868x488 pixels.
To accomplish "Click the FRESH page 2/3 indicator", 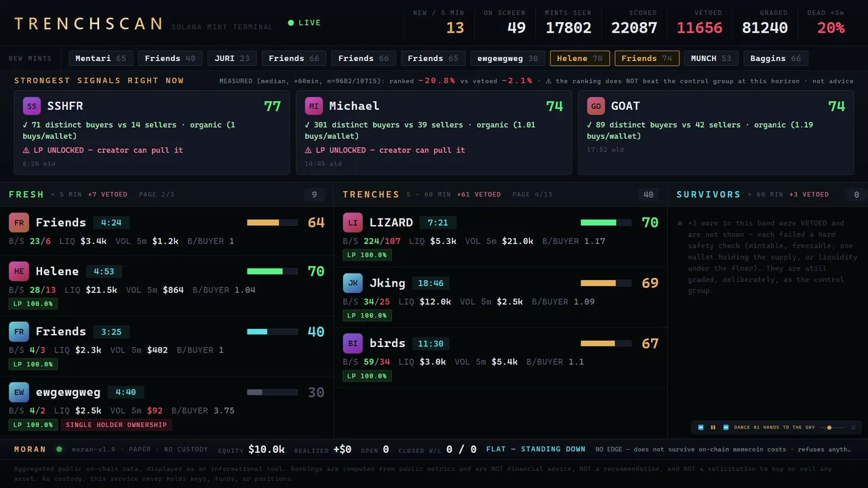I will point(157,195).
